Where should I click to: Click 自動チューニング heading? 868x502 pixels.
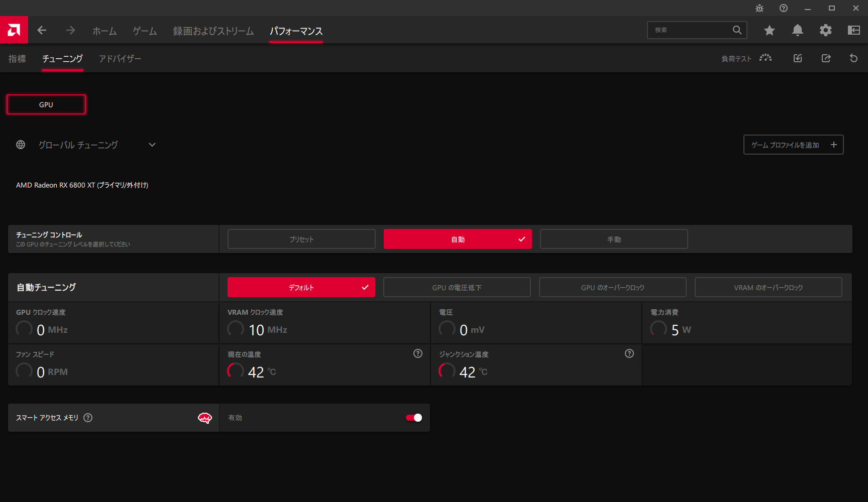click(46, 287)
